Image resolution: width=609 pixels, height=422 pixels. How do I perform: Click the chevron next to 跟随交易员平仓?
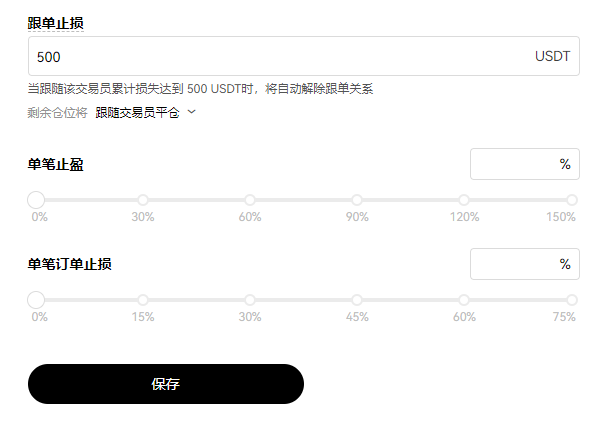192,112
